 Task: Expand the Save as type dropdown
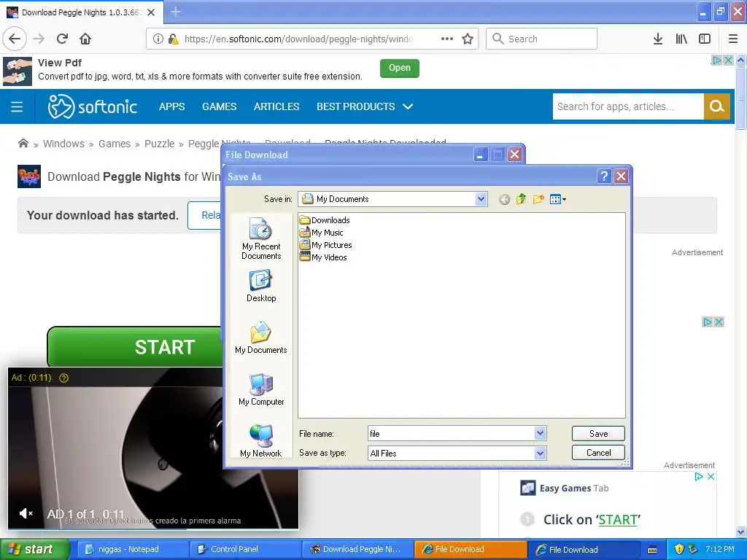pos(540,454)
